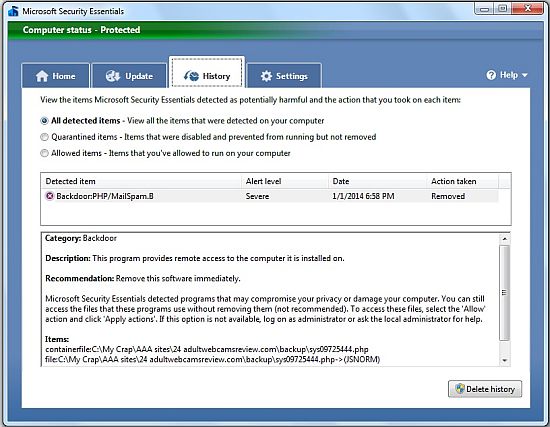Image resolution: width=550 pixels, height=427 pixels.
Task: Click the Category: Backdoor text
Action: [81, 238]
